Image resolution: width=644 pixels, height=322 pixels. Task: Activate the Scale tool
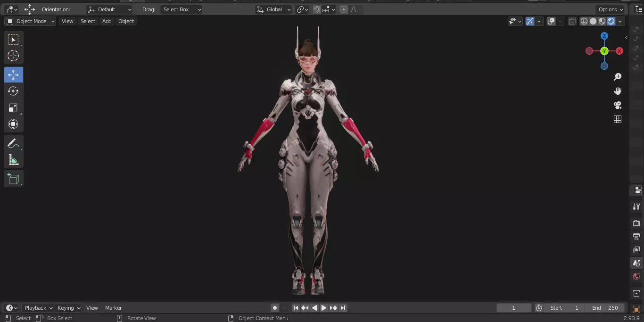13,107
